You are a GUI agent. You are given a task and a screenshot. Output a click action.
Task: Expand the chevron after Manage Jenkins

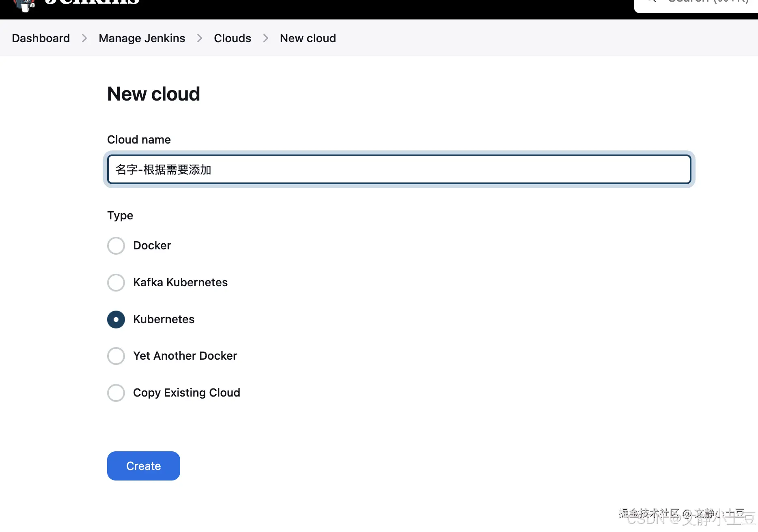[200, 38]
